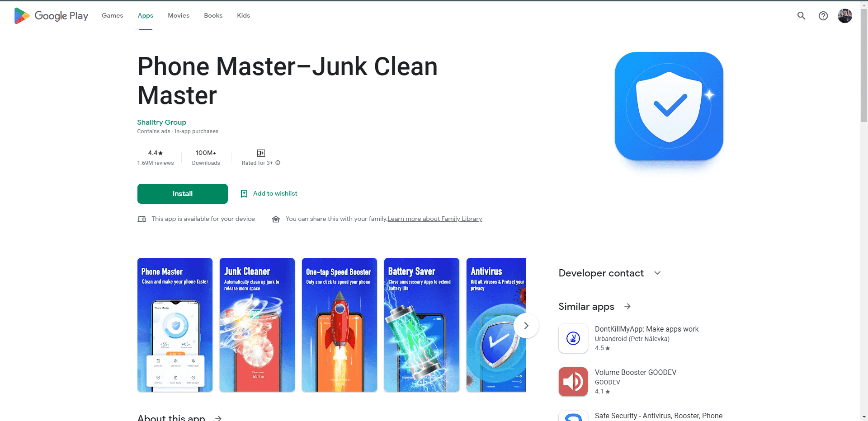Click the 3+ content rating badge
868x421 pixels.
261,153
